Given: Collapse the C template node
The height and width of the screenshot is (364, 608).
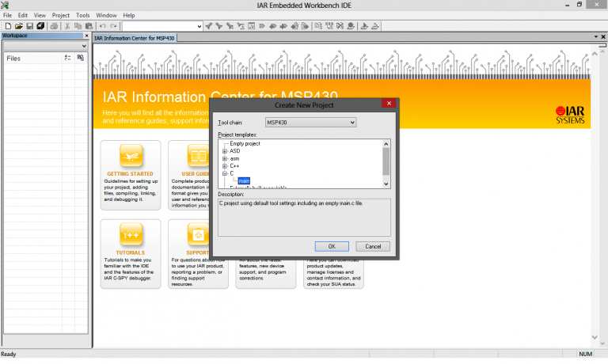Looking at the screenshot, I should click(x=225, y=173).
